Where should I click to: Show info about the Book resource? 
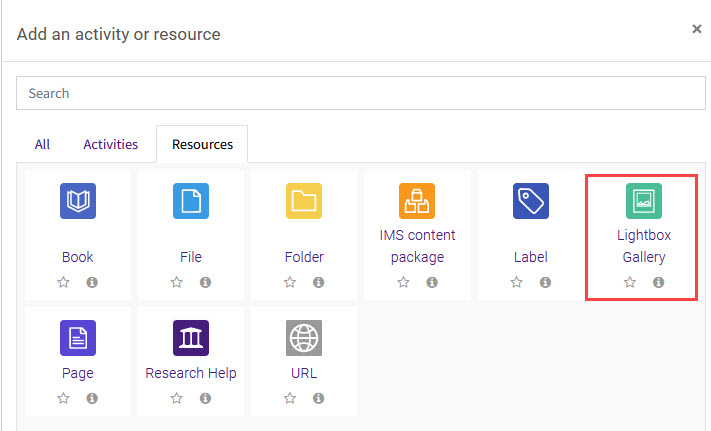pos(92,282)
